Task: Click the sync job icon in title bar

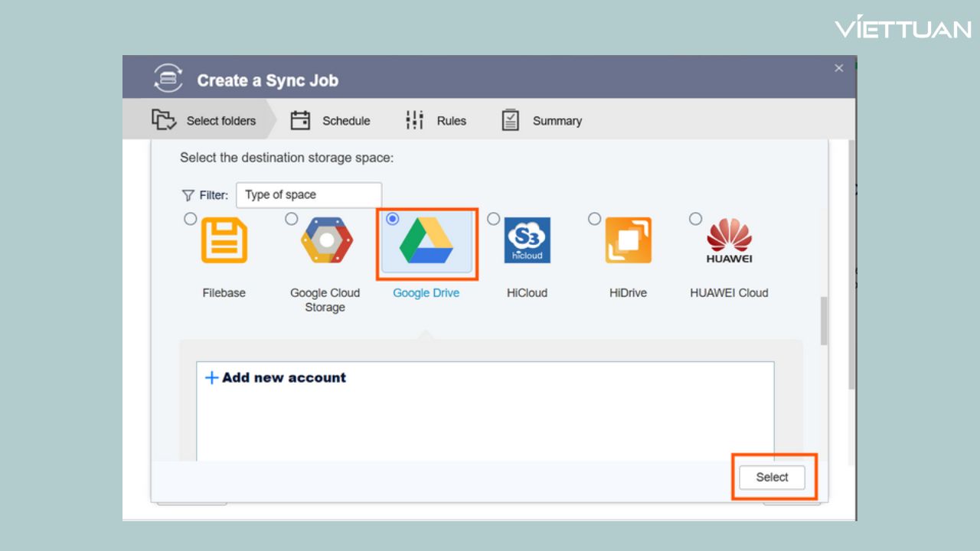Action: (x=168, y=79)
